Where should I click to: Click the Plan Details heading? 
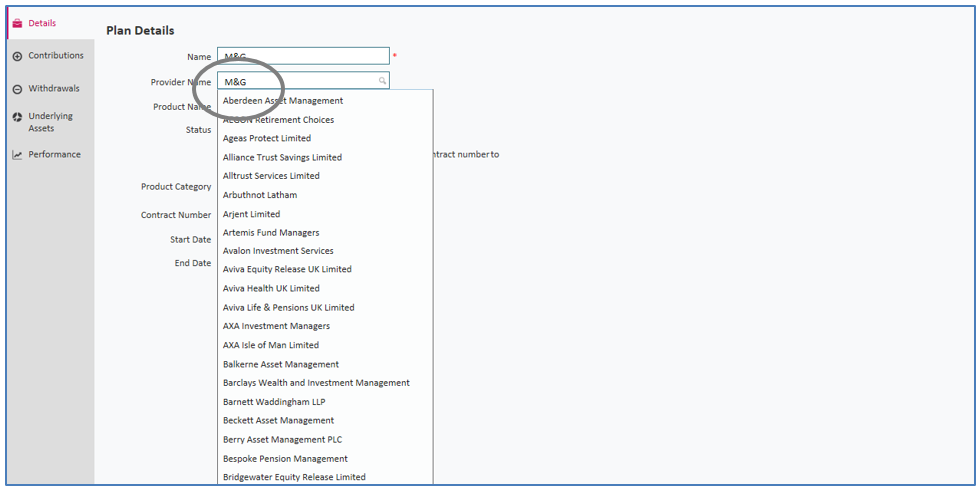coord(140,31)
